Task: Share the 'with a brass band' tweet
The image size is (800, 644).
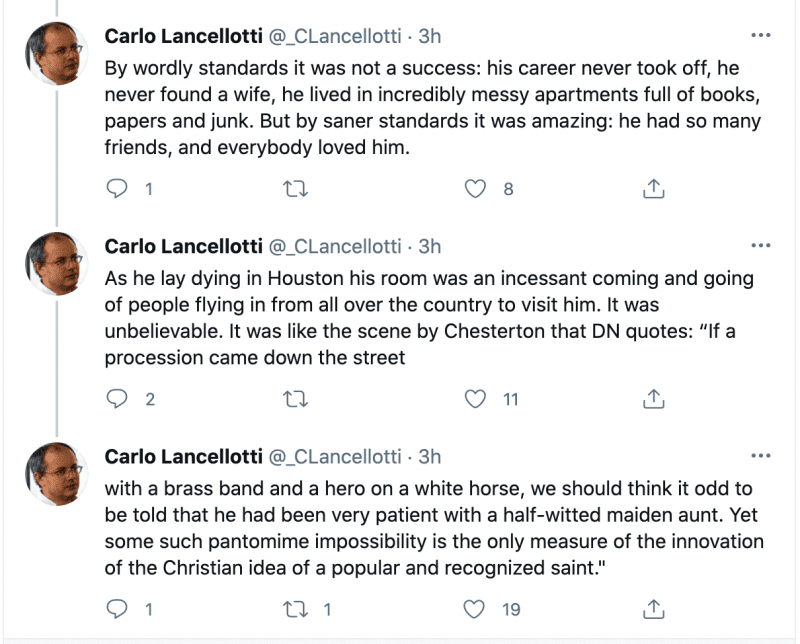Action: tap(653, 608)
